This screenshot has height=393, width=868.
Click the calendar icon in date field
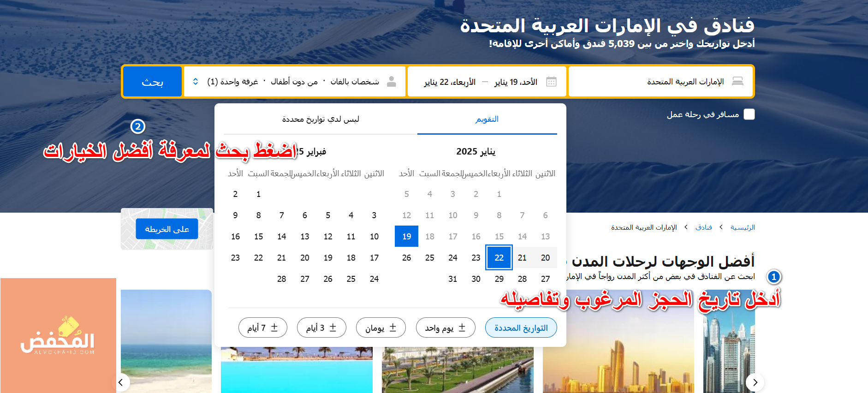click(551, 82)
